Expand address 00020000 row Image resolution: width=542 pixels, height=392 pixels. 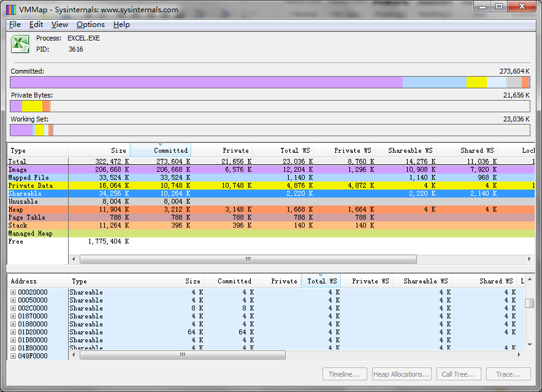13,293
